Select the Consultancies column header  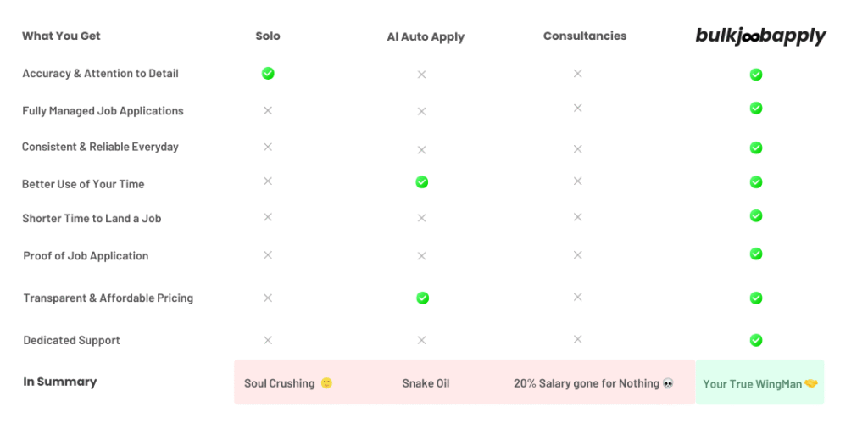585,36
